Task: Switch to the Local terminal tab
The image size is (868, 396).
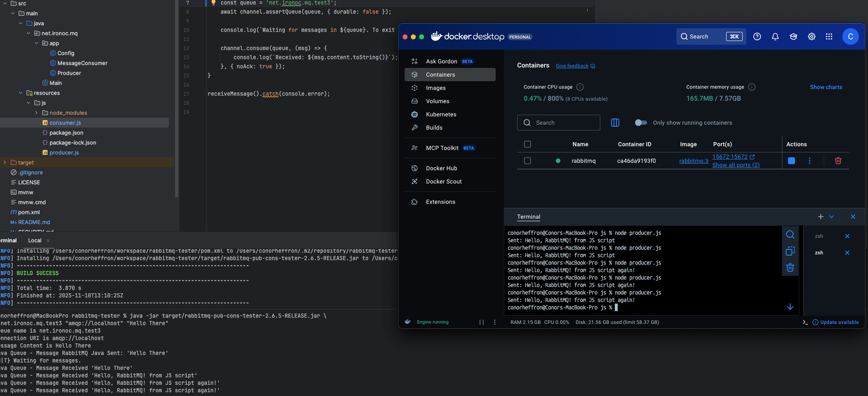Action: click(x=34, y=240)
